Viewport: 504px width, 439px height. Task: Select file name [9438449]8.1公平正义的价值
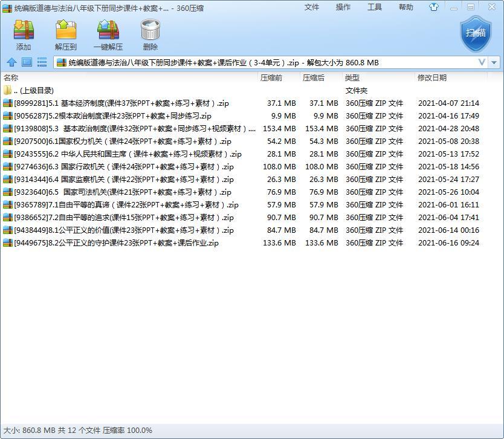point(124,230)
